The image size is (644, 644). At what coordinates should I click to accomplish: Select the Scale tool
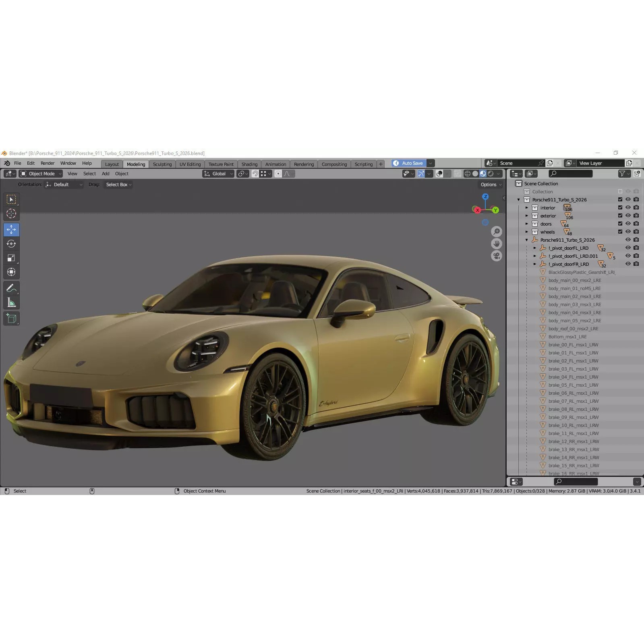coord(11,258)
